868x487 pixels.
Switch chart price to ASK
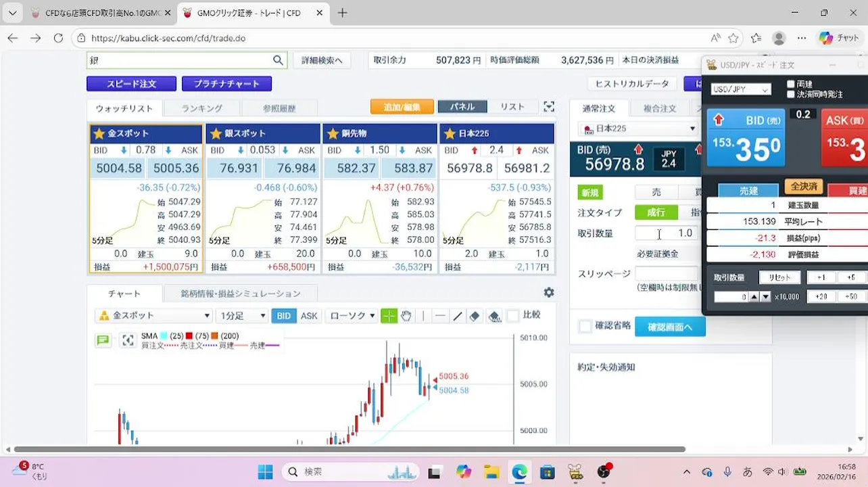(309, 316)
